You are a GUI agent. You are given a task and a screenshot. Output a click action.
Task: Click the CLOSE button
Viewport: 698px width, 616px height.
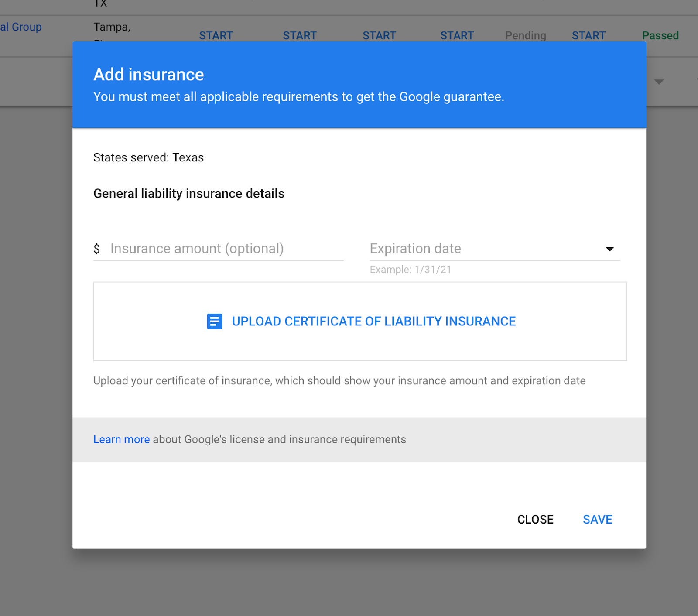coord(535,520)
